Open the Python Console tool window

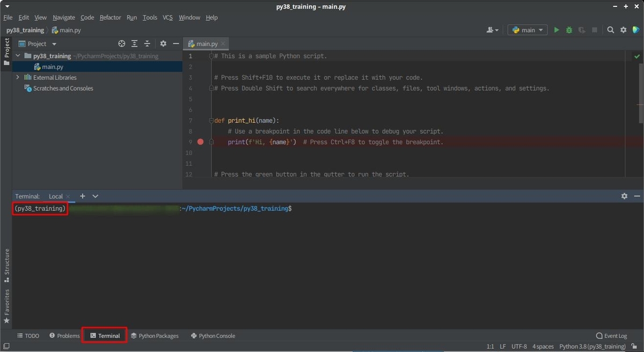[213, 336]
